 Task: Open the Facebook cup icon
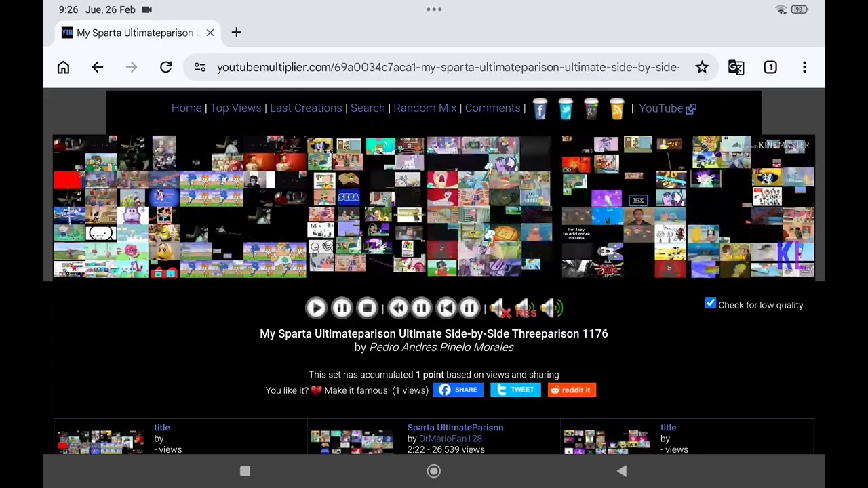click(540, 108)
